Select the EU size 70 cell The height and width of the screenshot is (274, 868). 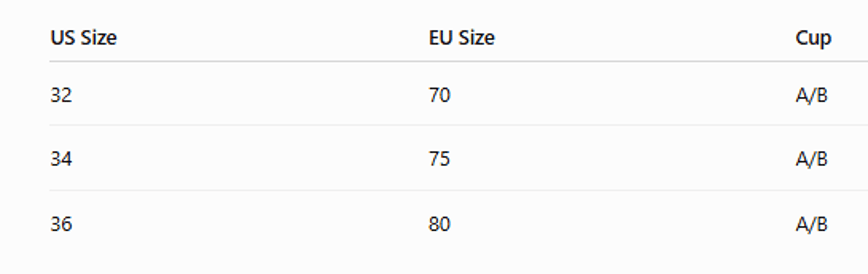coord(439,95)
